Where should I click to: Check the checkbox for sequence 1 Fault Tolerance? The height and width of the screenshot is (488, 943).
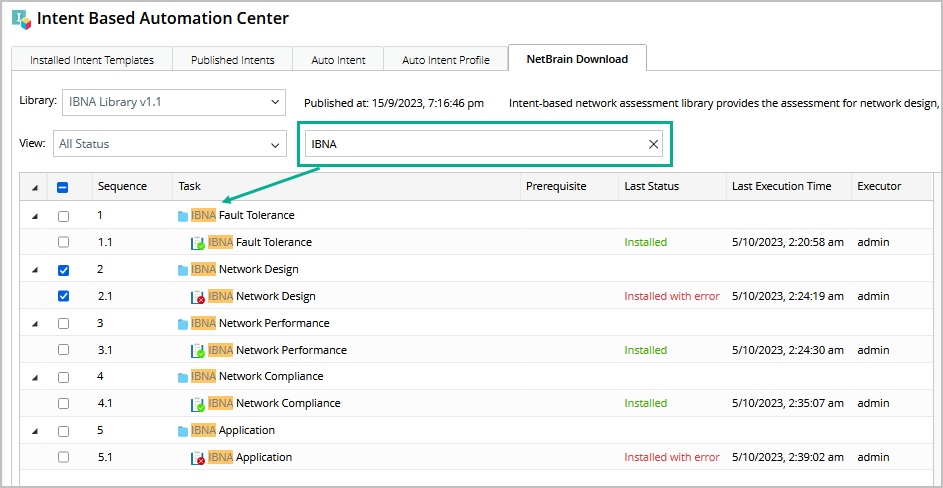(x=64, y=216)
